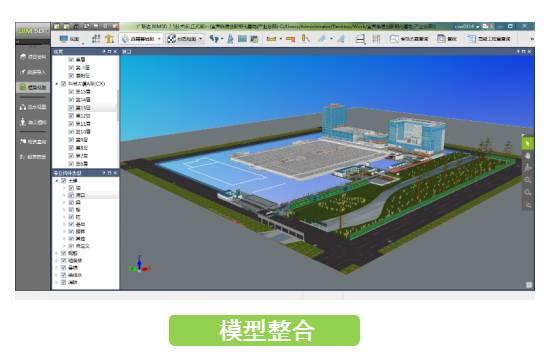
Task: Click the bottom fit-view tool on viewport sidebar
Action: [528, 204]
